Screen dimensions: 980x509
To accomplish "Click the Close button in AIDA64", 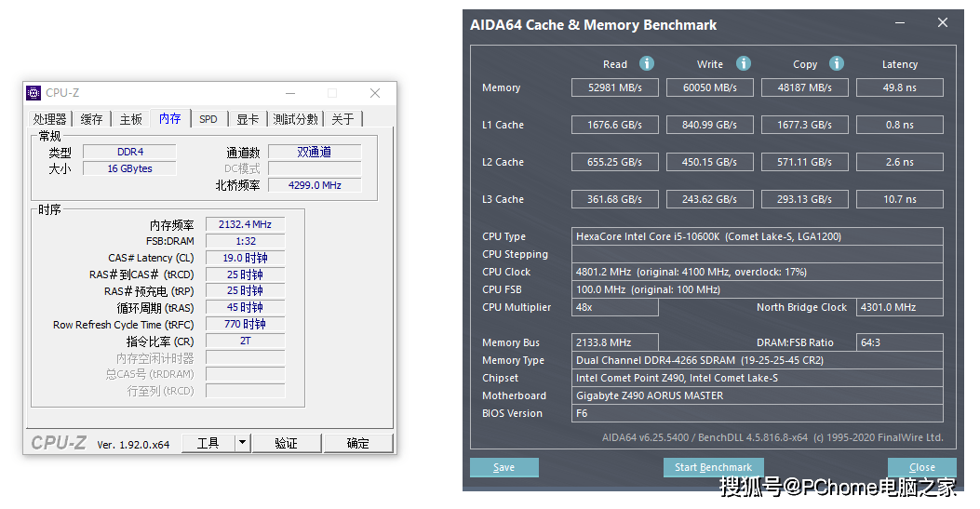I will tap(922, 467).
